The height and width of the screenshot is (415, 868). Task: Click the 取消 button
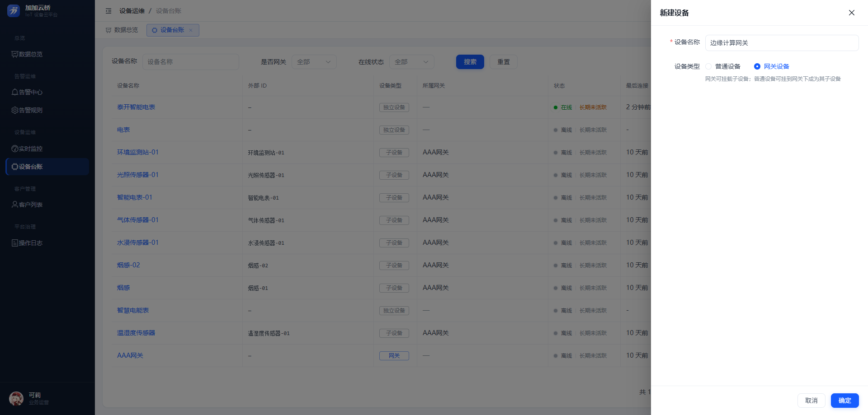(x=811, y=401)
